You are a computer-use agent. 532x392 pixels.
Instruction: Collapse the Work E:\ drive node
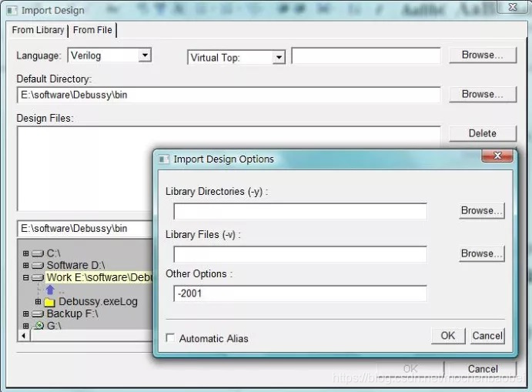pyautogui.click(x=25, y=277)
